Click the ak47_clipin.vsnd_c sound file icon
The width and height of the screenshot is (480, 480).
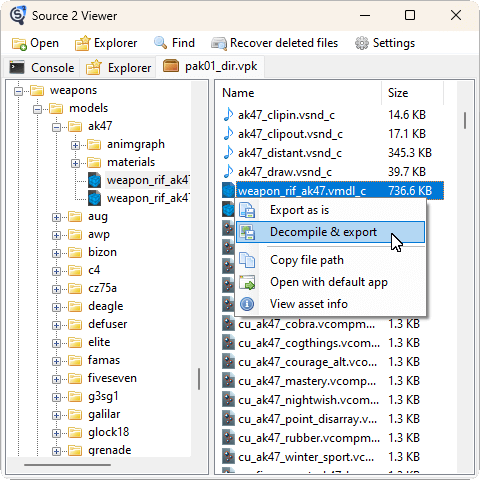point(228,115)
